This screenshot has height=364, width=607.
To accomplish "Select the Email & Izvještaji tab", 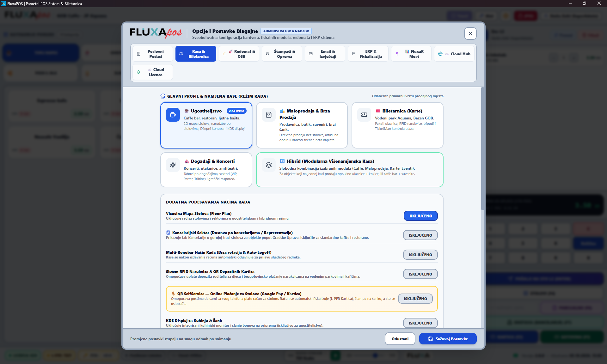I will coord(325,54).
